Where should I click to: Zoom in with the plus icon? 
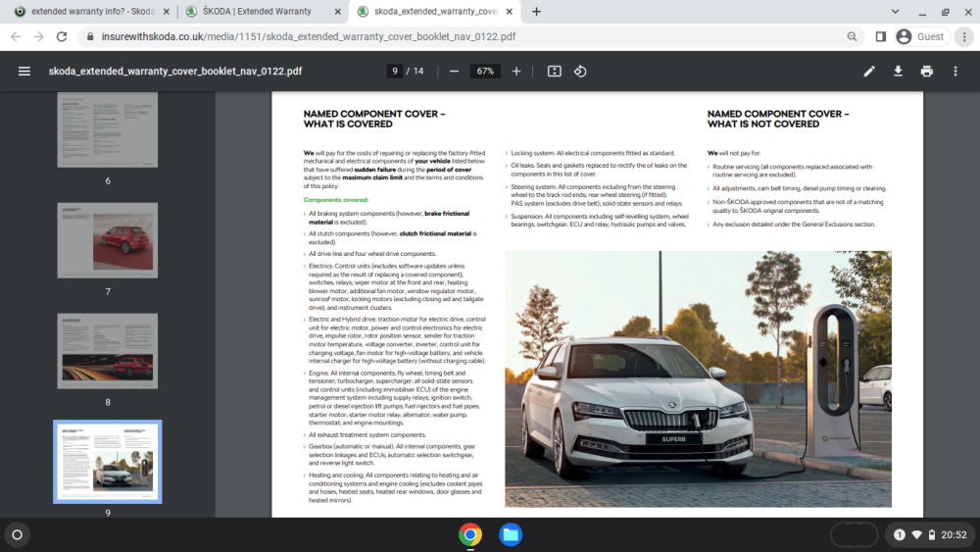[516, 72]
